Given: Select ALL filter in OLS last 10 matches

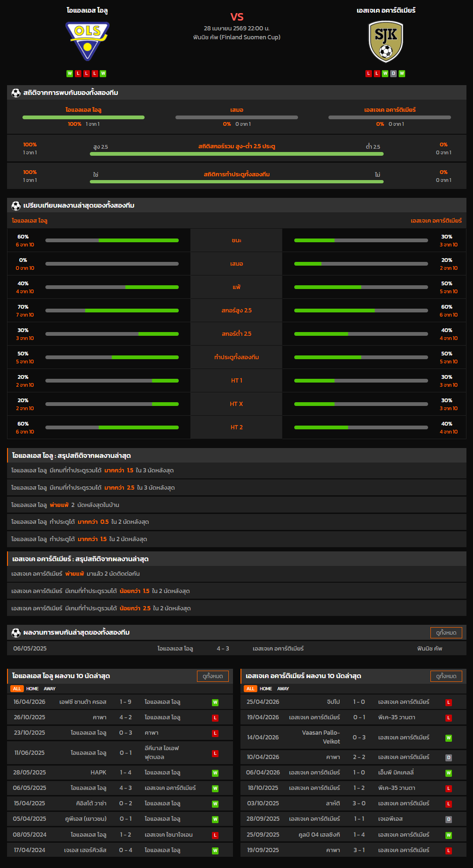Looking at the screenshot, I should pyautogui.click(x=17, y=688).
